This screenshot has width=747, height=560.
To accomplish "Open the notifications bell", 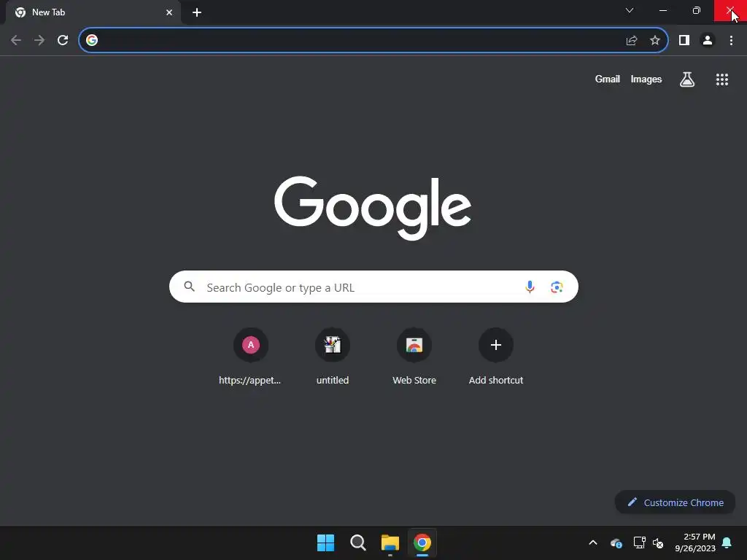I will tap(727, 542).
